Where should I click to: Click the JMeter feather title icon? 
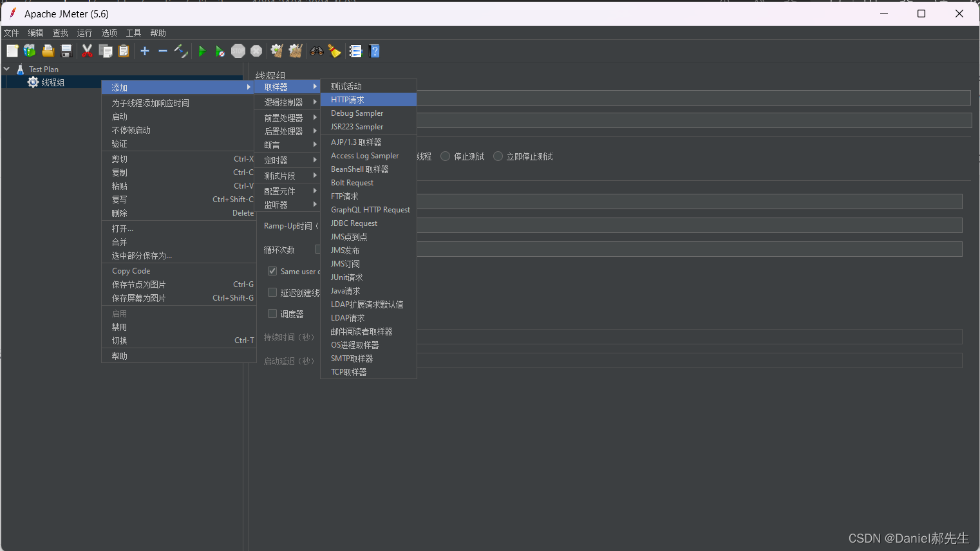coord(12,13)
